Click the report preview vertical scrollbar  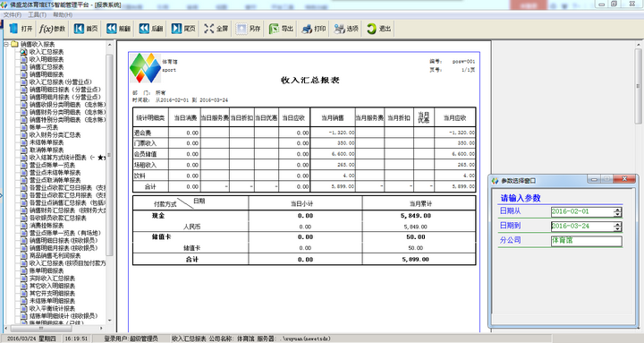[639, 86]
